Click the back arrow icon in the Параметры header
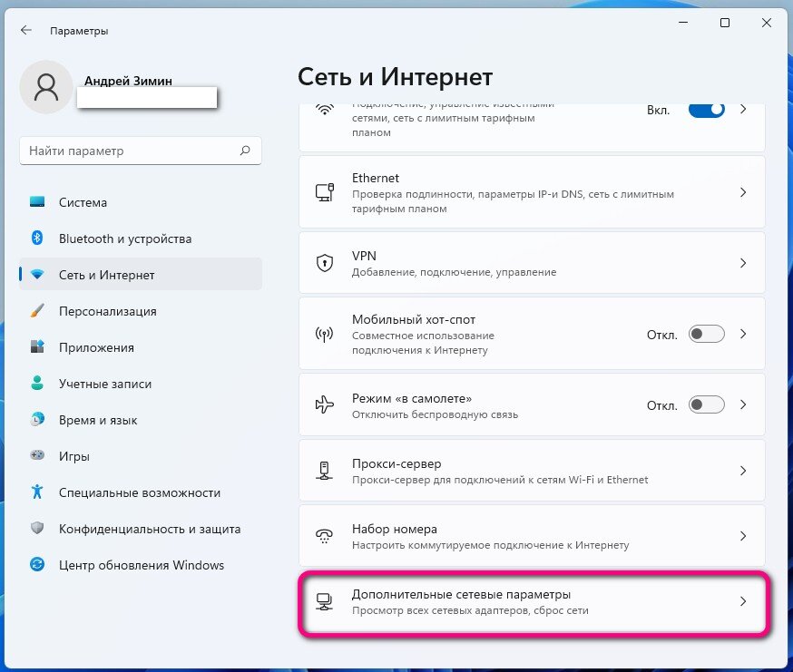The width and height of the screenshot is (793, 672). [25, 30]
